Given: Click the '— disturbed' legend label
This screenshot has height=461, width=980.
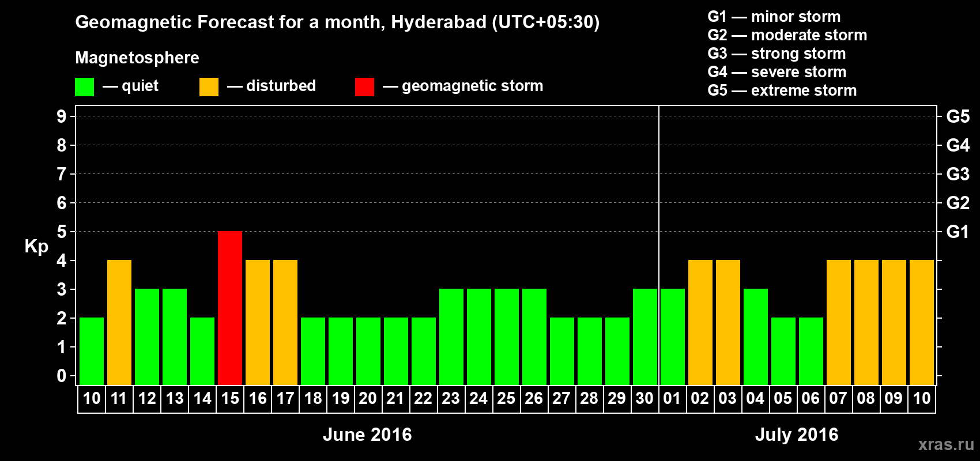Looking at the screenshot, I should (272, 86).
